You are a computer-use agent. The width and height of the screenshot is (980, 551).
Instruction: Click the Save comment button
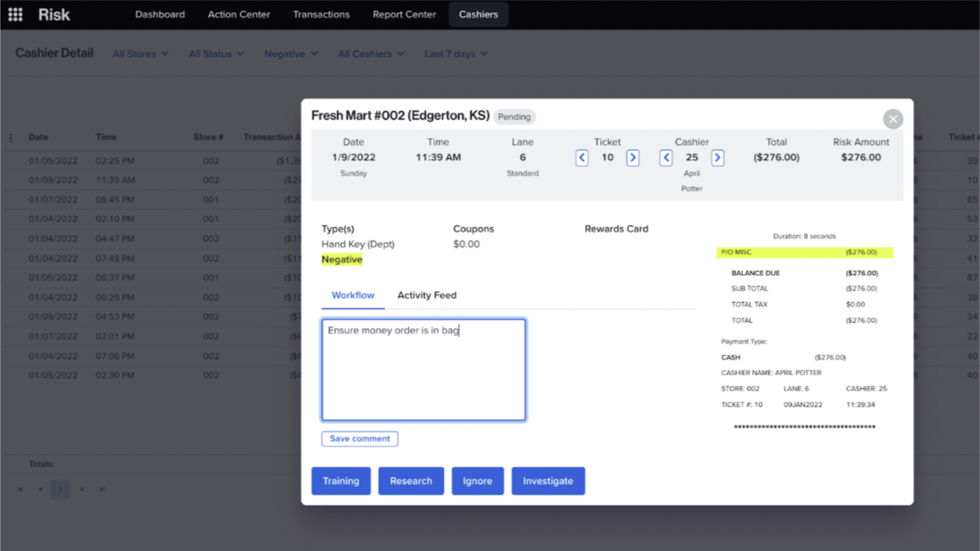pos(360,439)
